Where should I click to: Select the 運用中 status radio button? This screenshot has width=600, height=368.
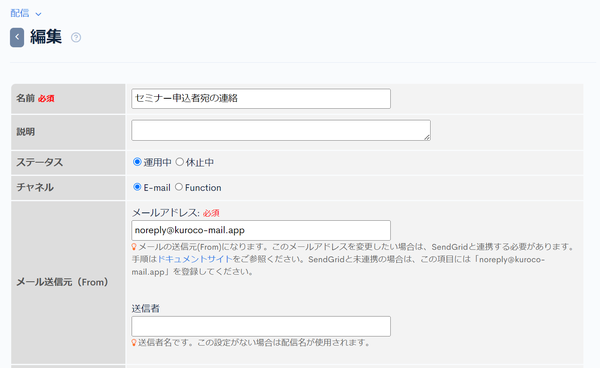137,162
